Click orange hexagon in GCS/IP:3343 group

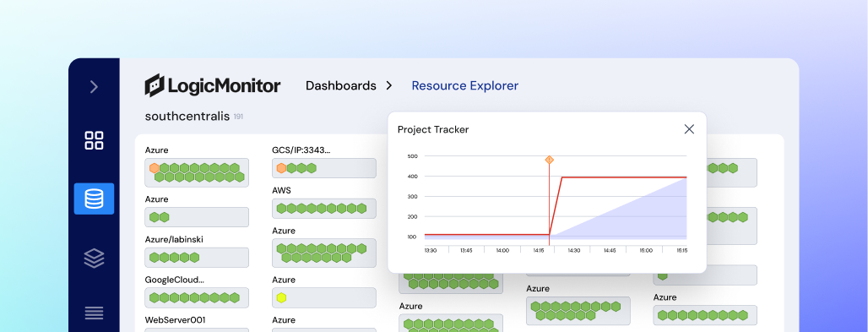(x=281, y=168)
